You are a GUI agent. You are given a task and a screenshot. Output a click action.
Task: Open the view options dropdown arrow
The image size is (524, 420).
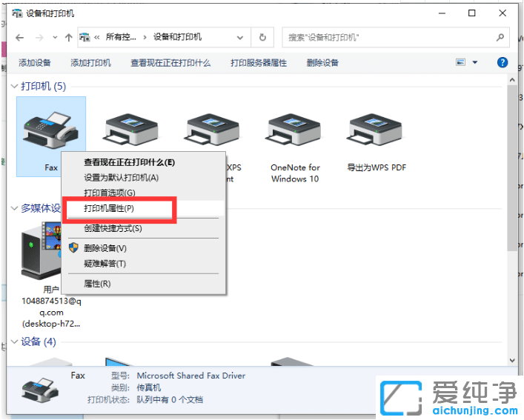click(475, 63)
